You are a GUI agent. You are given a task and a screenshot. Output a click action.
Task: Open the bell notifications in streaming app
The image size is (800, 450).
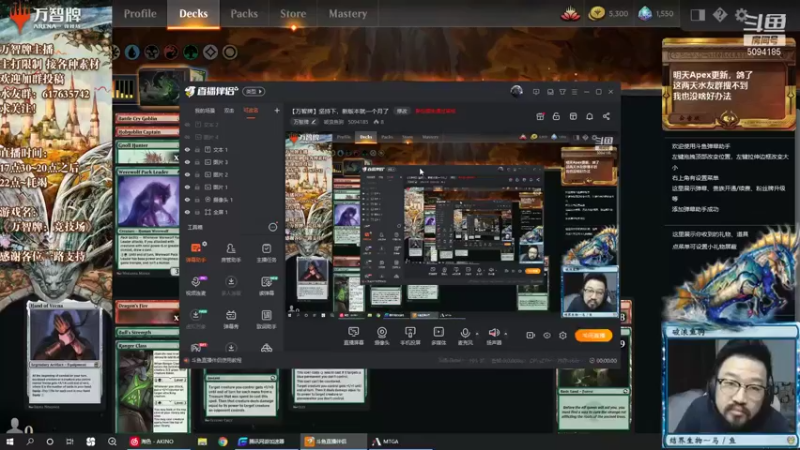(589, 116)
